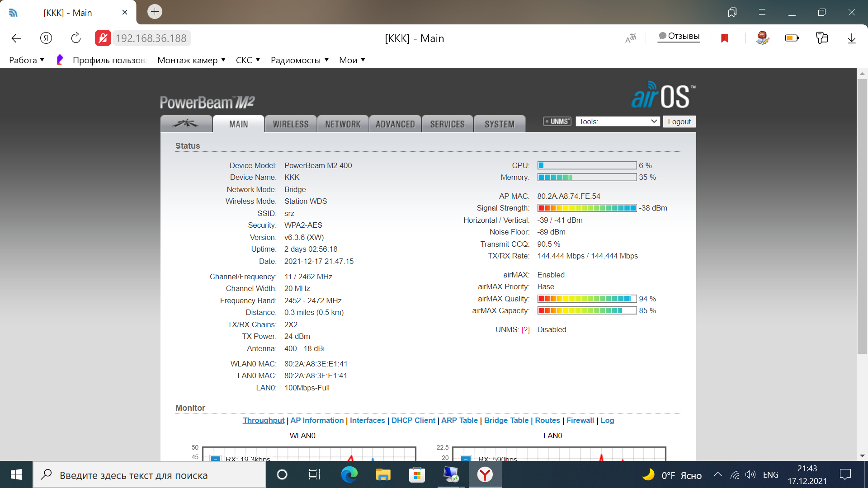Click the Yandex home icon in toolbar

click(46, 38)
